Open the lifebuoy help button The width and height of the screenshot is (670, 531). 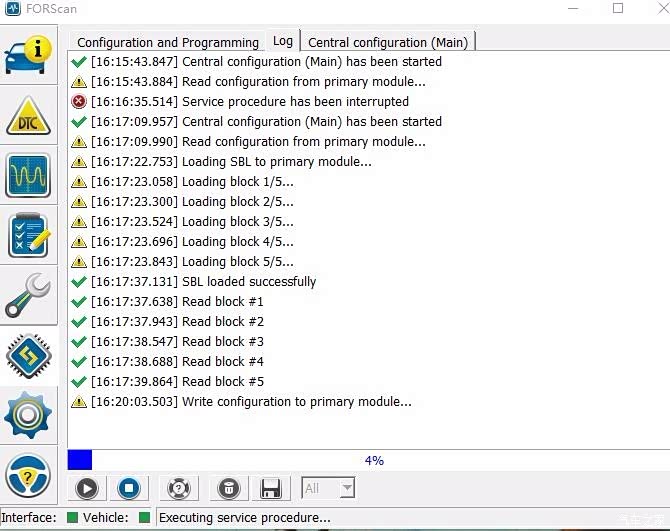(179, 488)
